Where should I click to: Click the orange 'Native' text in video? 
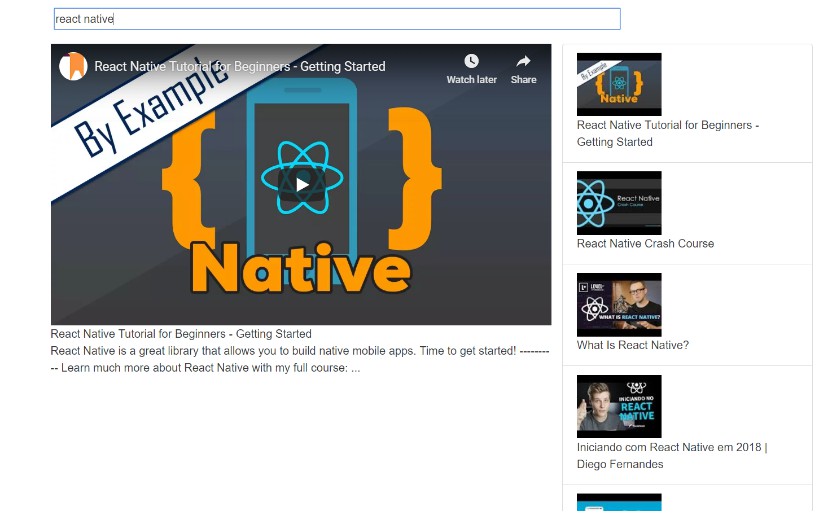pyautogui.click(x=300, y=268)
